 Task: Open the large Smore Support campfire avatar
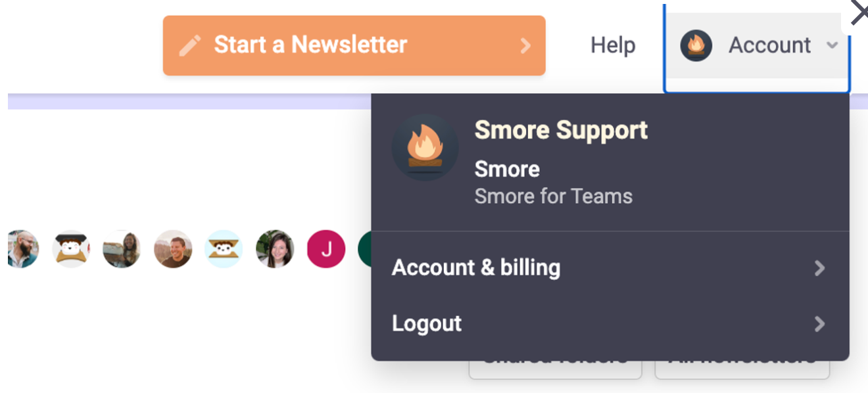click(x=425, y=147)
